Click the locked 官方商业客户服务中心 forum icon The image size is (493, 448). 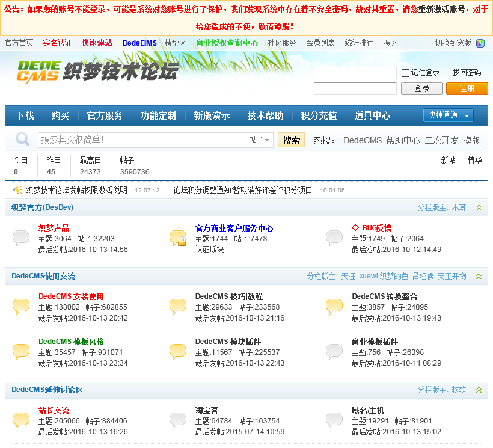[178, 238]
